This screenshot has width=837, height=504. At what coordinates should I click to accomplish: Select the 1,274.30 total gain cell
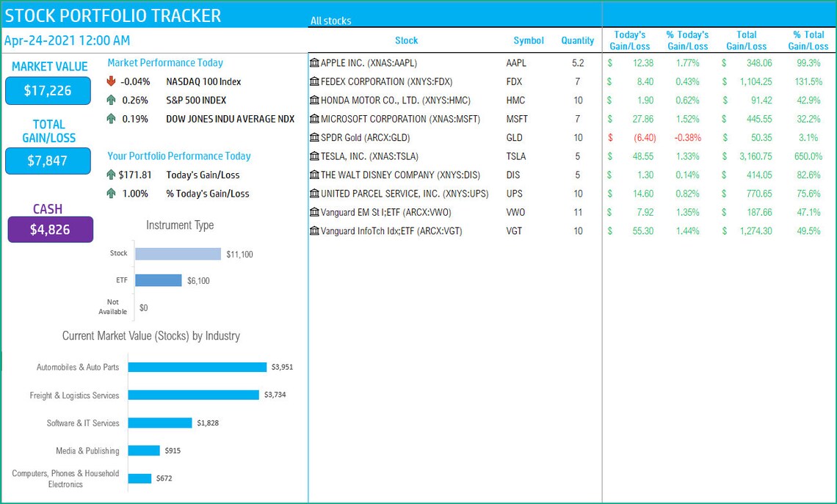point(756,231)
